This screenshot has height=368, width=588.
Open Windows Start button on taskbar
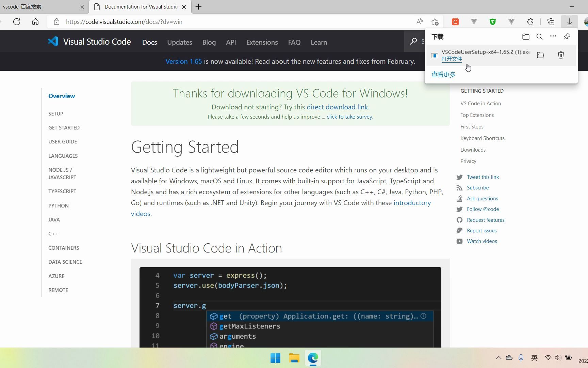coord(275,358)
